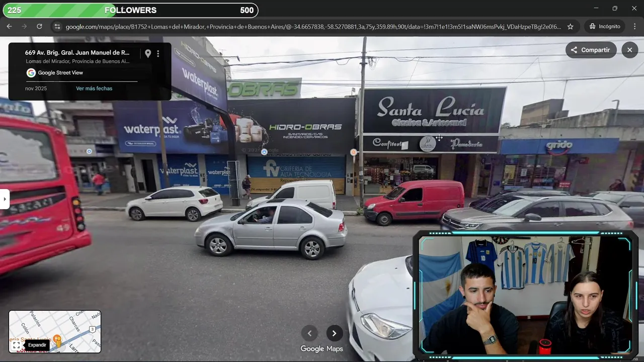The width and height of the screenshot is (644, 362).
Task: Click the Followers progress bar
Action: coord(130,10)
